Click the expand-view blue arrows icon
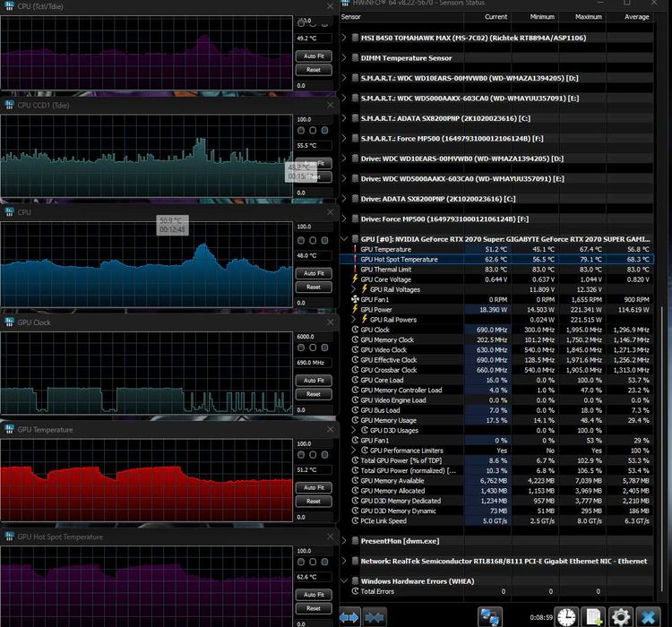The image size is (672, 627). 349,616
